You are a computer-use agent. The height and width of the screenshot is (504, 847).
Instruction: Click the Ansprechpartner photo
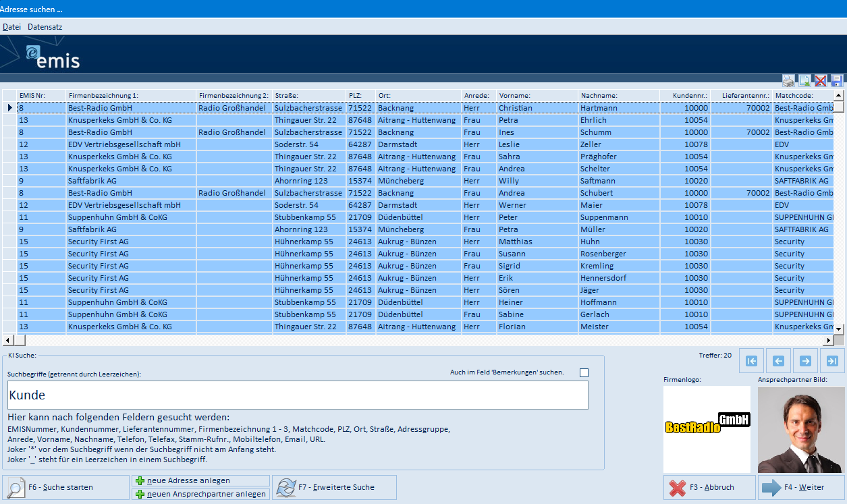tap(801, 429)
